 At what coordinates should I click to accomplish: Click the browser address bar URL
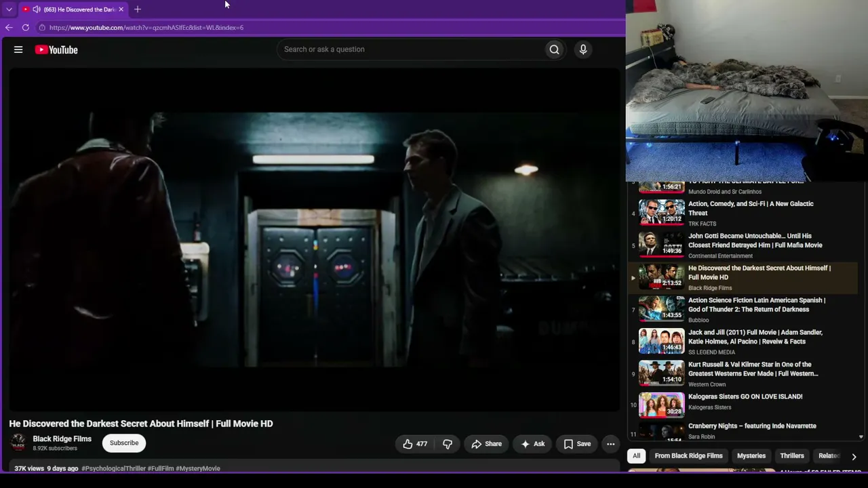coord(146,28)
